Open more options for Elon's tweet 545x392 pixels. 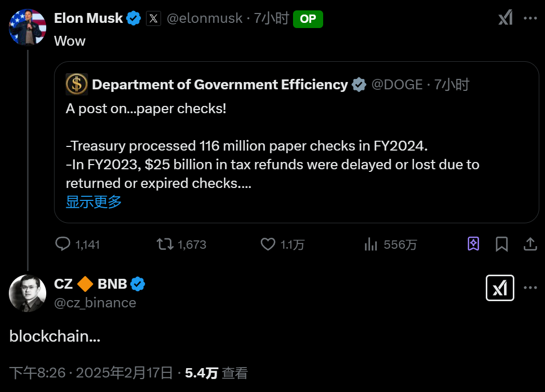coord(530,18)
